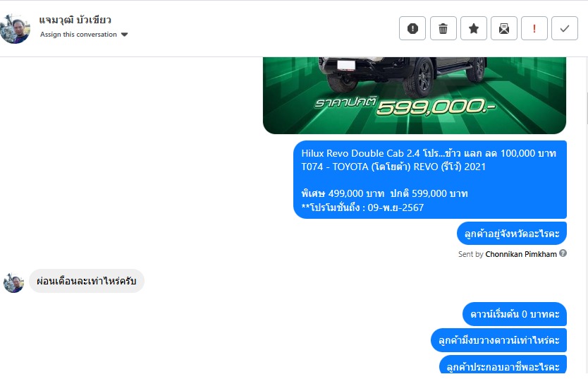
Task: Select the Hilux Revo Double Cab message bubble
Action: [430, 179]
